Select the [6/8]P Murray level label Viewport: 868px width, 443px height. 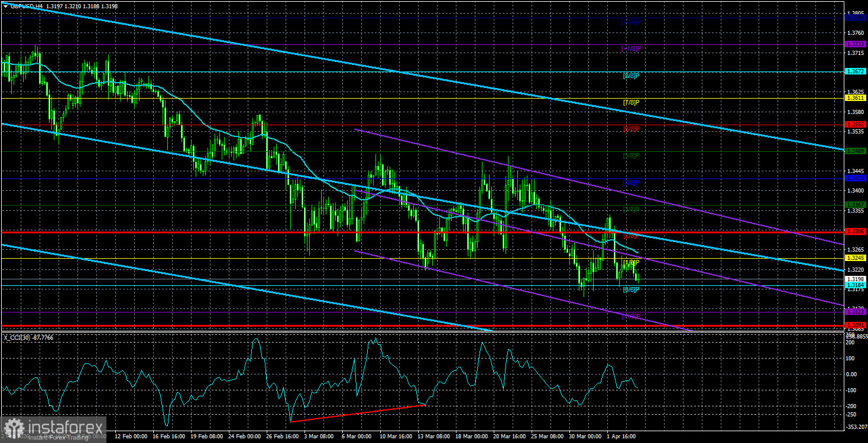(631, 129)
